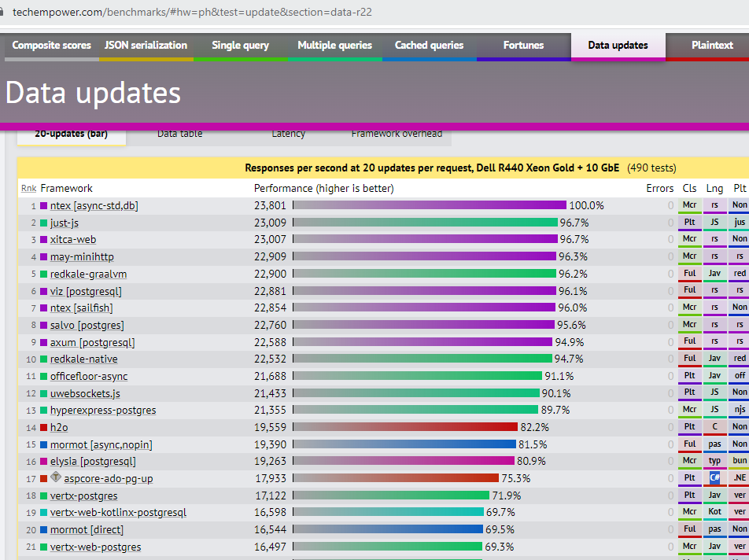Screen dimensions: 749x560
Task: Click the teal color square beside vertx-web-kotlinx-postgresql
Action: click(x=43, y=512)
